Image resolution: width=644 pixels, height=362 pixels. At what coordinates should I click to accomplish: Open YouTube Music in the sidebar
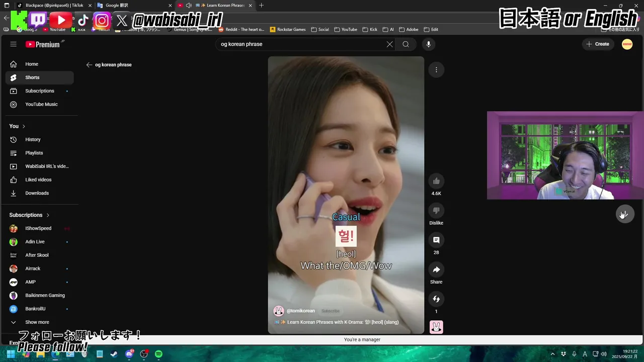[x=39, y=105]
